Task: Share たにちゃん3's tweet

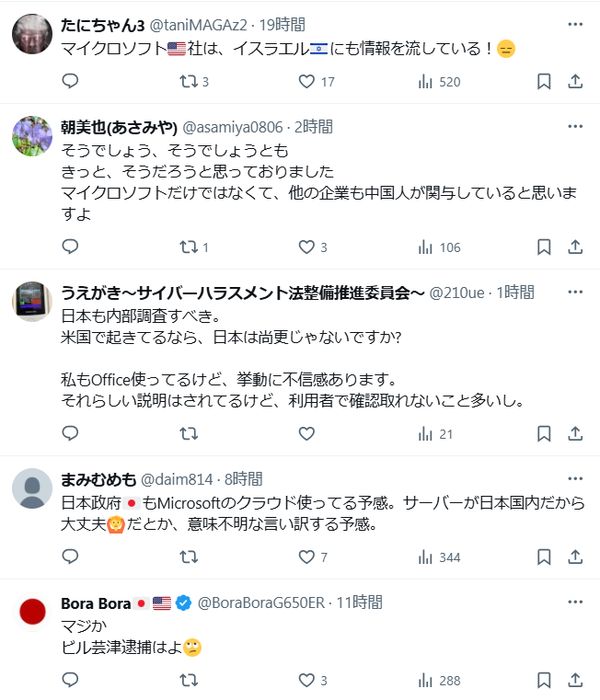Action: point(575,82)
